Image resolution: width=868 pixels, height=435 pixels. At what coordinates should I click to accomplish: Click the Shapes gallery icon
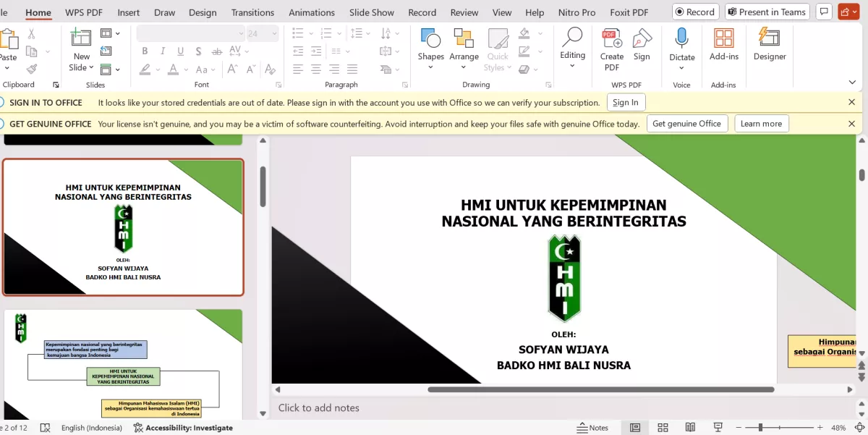430,38
